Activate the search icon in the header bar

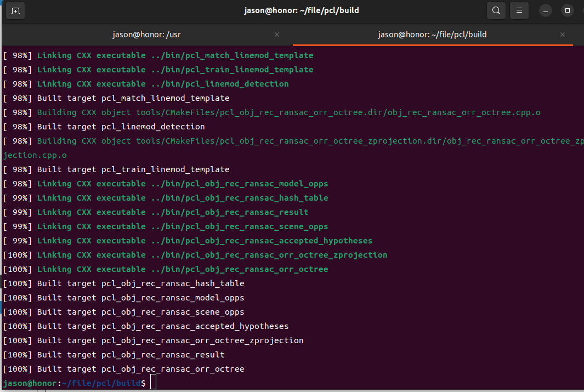click(x=496, y=10)
